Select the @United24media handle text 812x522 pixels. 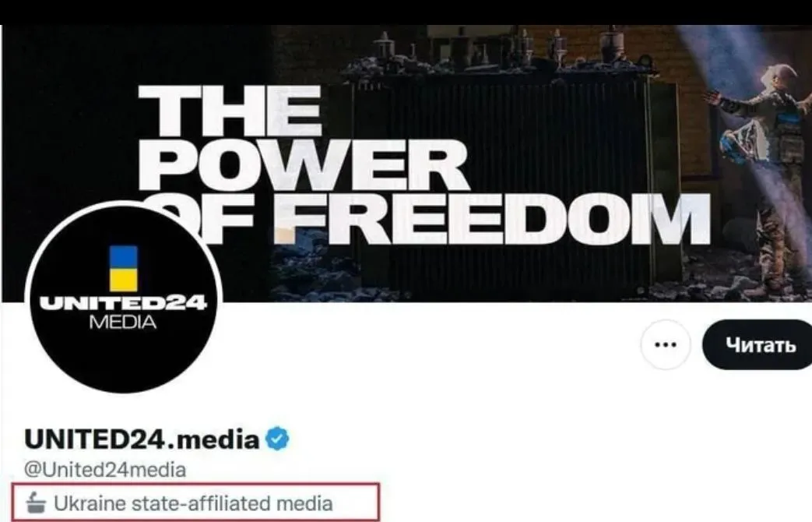(x=105, y=470)
